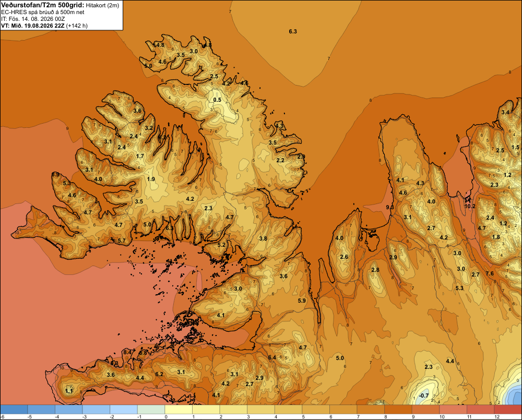Click the legend tick label '11'
Screen dimensions: 522x420
(469, 417)
